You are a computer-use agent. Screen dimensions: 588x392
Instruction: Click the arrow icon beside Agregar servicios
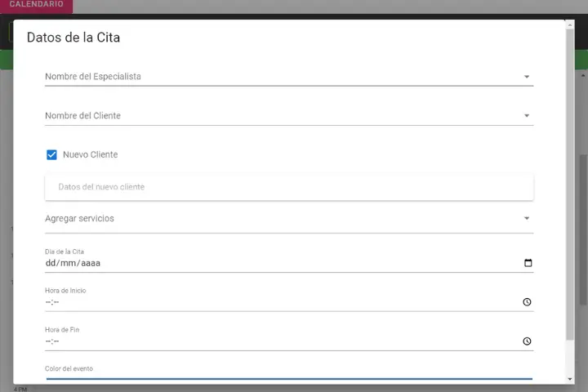pyautogui.click(x=527, y=219)
